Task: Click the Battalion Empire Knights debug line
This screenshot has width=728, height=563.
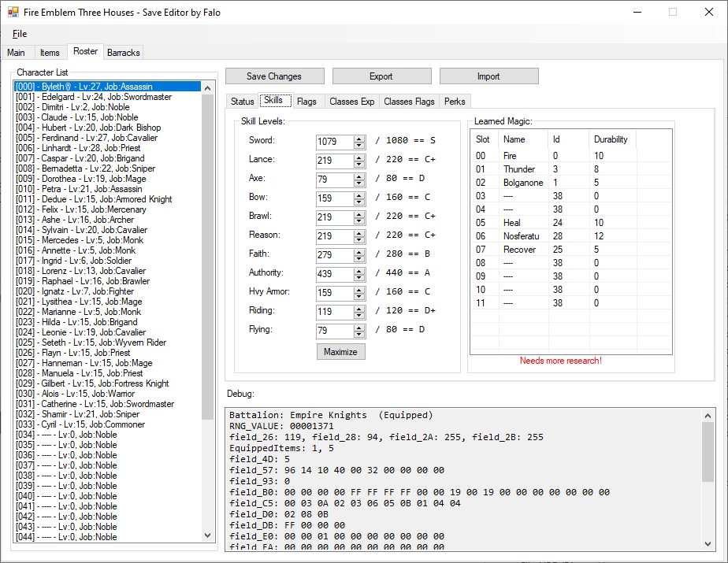Action: [x=331, y=415]
